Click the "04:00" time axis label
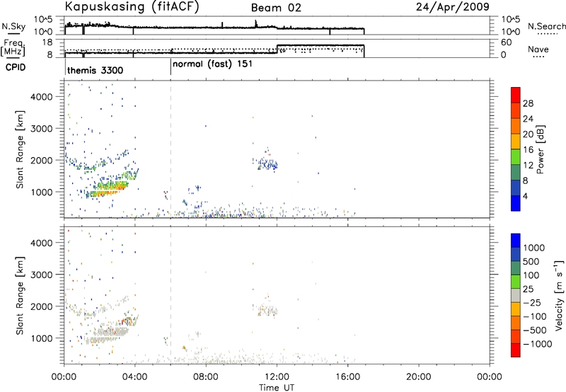Image resolution: width=566 pixels, height=392 pixels. click(134, 377)
